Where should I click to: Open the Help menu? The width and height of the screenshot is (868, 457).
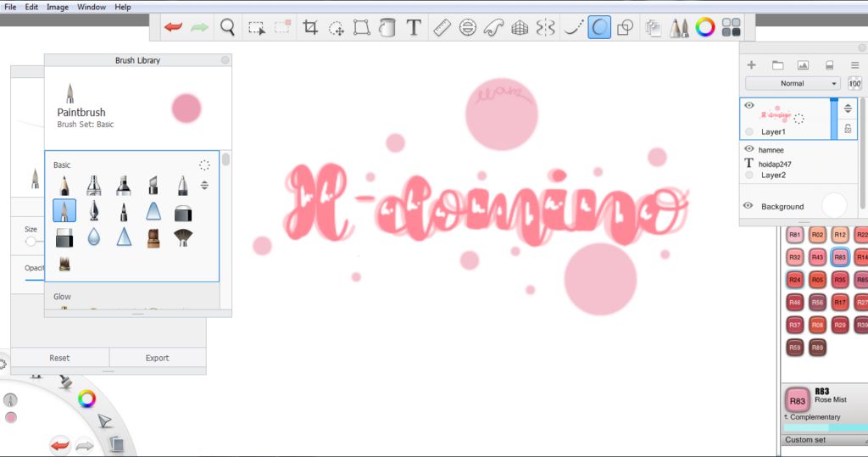[123, 7]
